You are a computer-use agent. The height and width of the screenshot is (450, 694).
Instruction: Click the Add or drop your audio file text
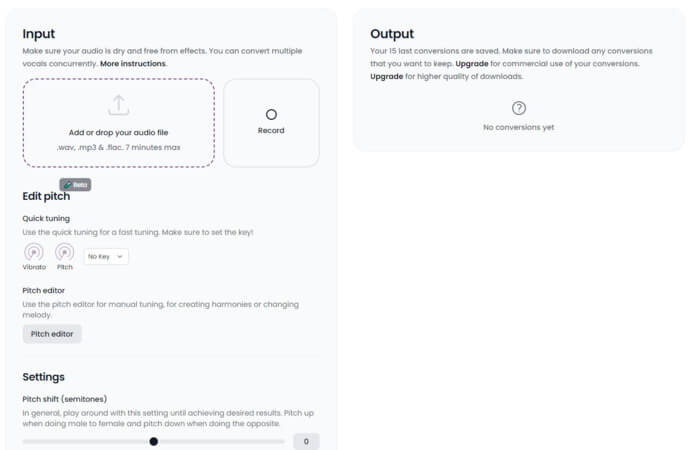(x=118, y=132)
